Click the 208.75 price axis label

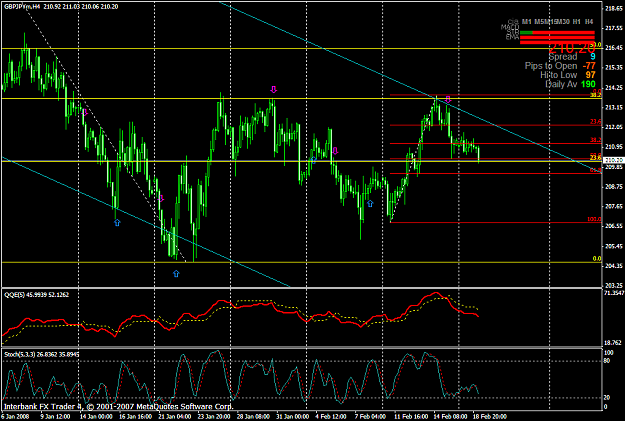tap(614, 186)
